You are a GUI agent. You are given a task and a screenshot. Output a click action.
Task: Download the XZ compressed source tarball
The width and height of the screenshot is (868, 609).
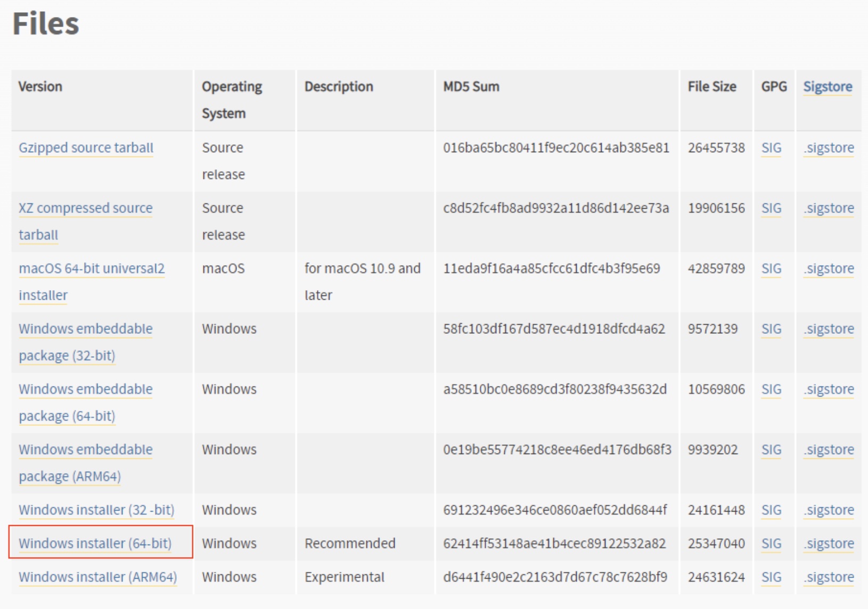pyautogui.click(x=85, y=221)
